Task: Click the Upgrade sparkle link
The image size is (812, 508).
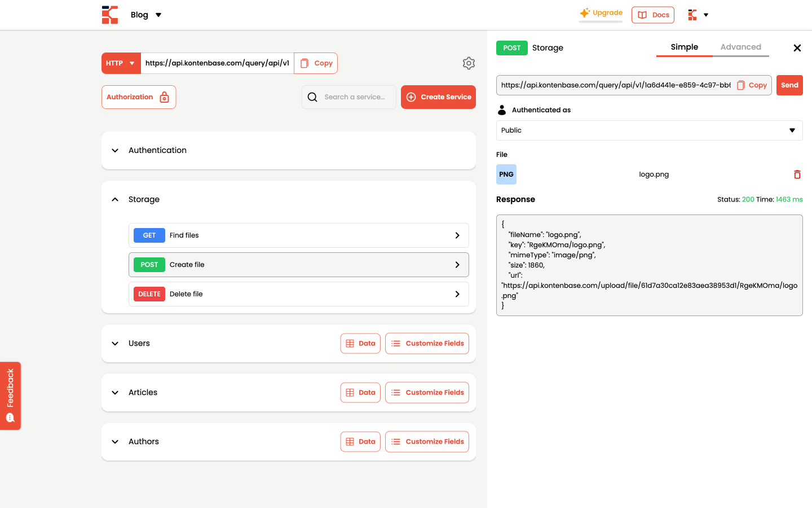Action: point(601,13)
